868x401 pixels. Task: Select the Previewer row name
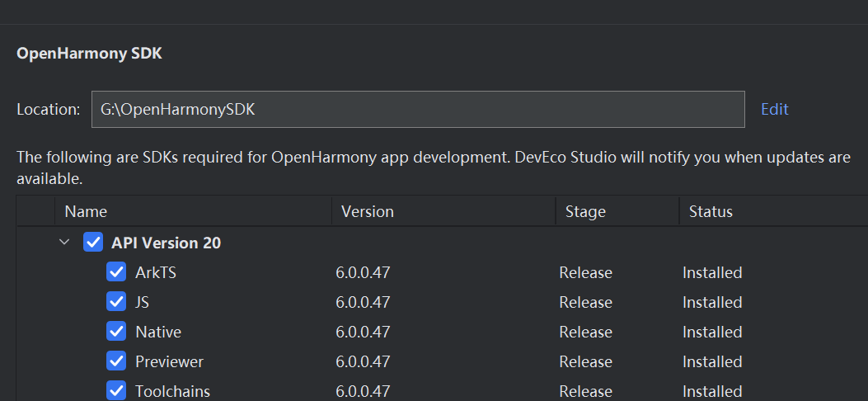(x=169, y=362)
